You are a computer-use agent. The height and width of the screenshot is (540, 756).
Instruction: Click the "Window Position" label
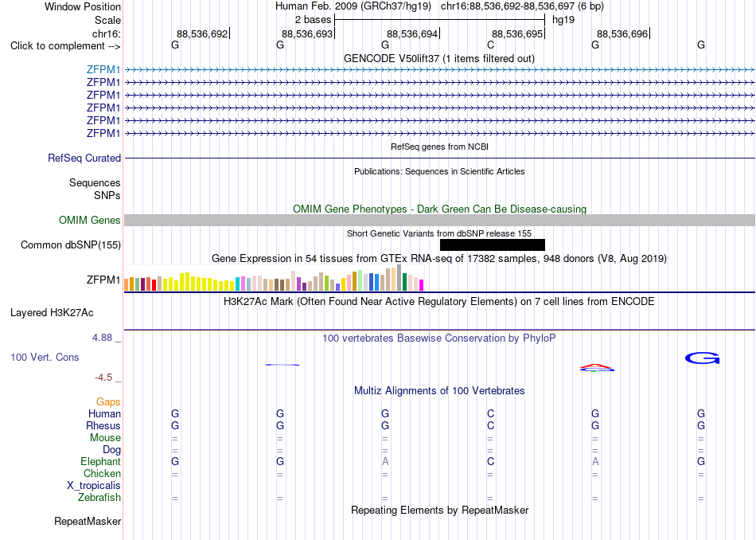click(83, 6)
